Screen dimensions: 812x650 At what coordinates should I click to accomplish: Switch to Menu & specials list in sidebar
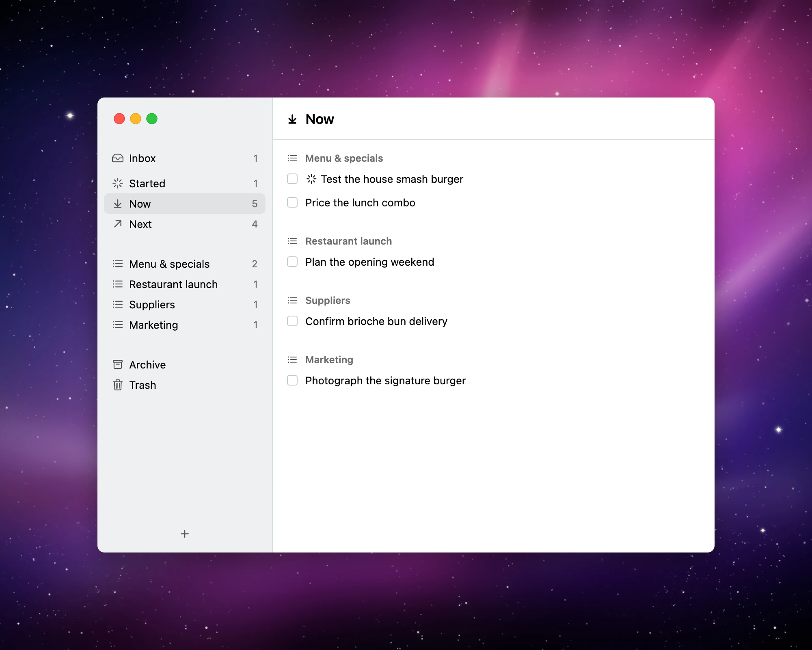[x=185, y=264]
